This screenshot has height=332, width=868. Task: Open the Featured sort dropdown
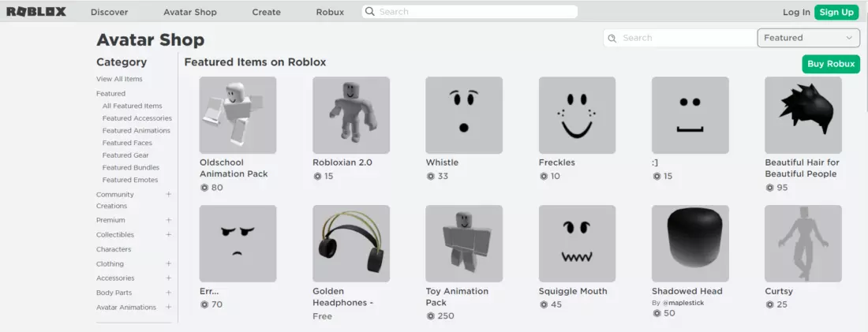click(808, 38)
